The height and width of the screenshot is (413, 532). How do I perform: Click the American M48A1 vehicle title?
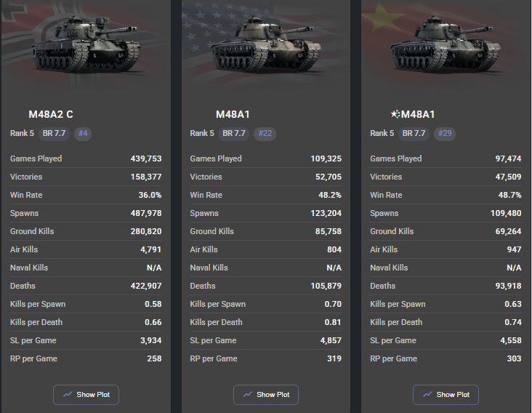click(x=233, y=114)
